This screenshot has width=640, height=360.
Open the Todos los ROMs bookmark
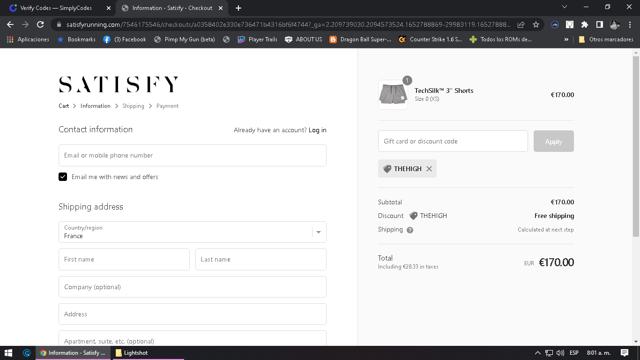[501, 39]
